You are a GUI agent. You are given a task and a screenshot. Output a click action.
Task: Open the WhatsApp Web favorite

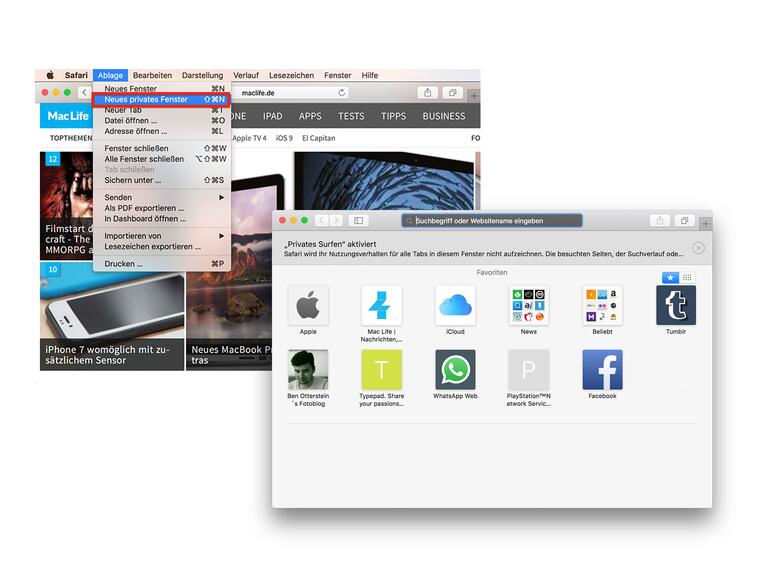point(455,369)
